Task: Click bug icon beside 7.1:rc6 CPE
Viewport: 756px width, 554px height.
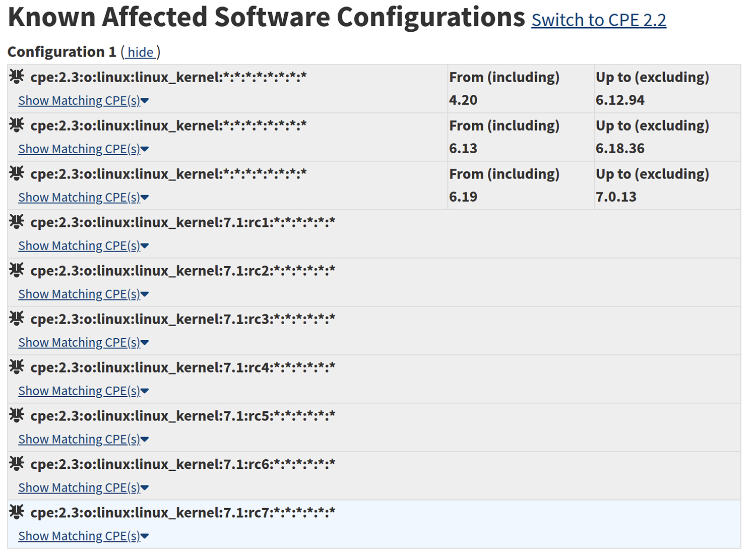Action: (x=17, y=464)
